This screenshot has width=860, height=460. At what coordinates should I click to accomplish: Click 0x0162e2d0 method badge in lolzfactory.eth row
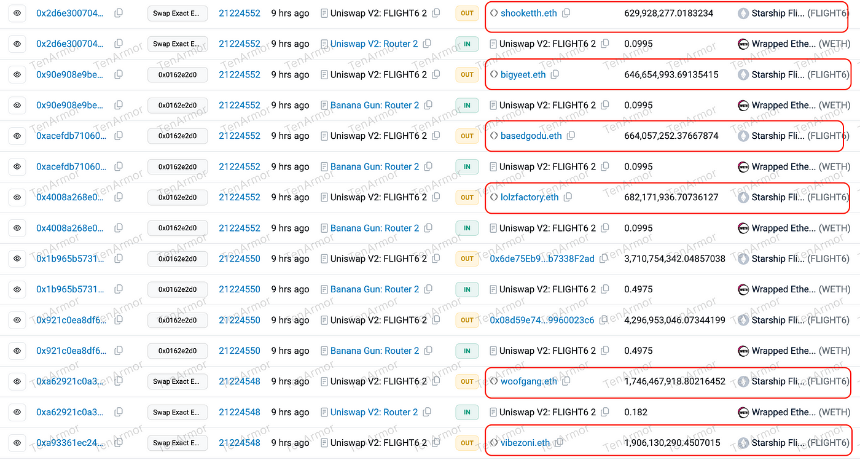[x=177, y=197]
